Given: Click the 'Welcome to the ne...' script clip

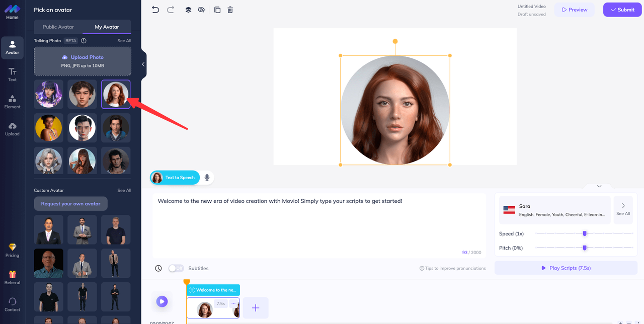Looking at the screenshot, I should point(213,290).
